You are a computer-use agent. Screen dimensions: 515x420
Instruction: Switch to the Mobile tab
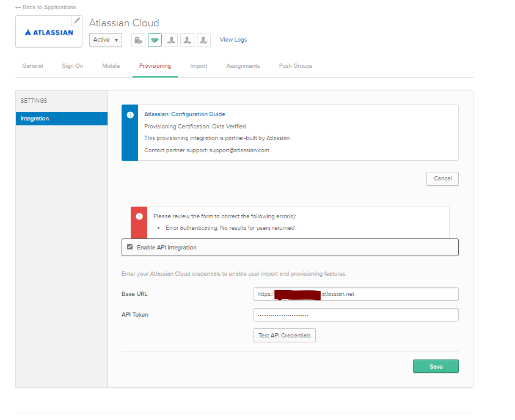[x=111, y=66]
